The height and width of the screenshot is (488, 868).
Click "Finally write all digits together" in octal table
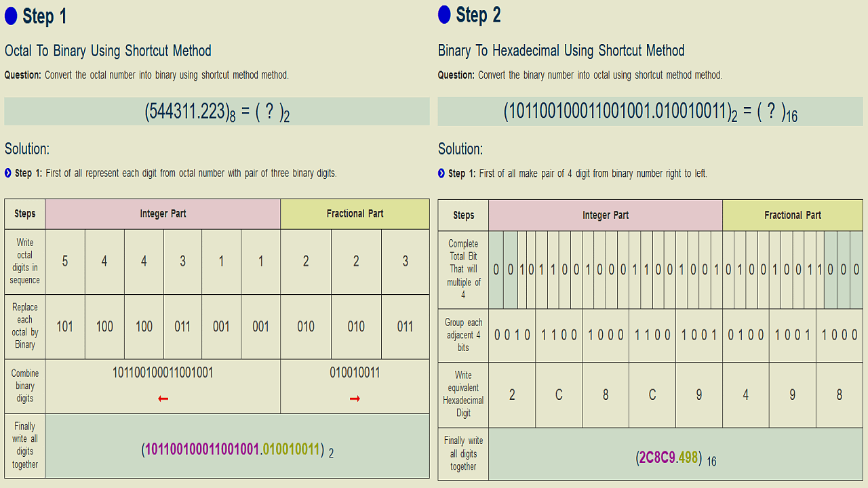click(25, 445)
